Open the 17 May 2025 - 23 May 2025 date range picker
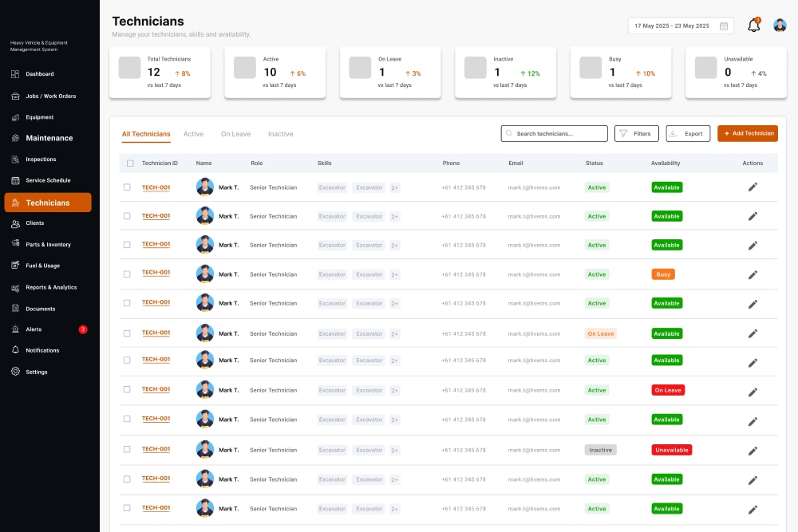 (681, 26)
